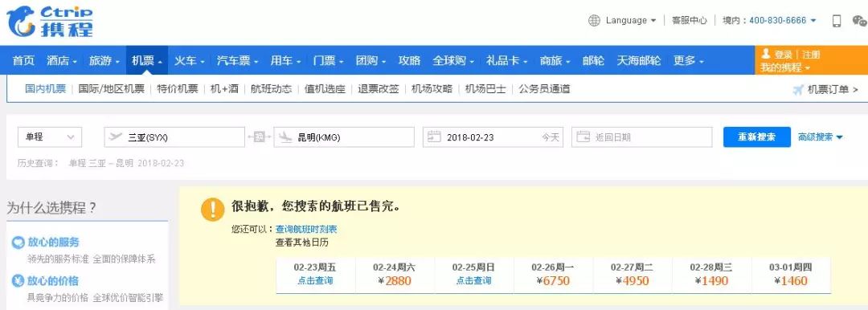Open 值机选座 sub-tab

pyautogui.click(x=325, y=88)
